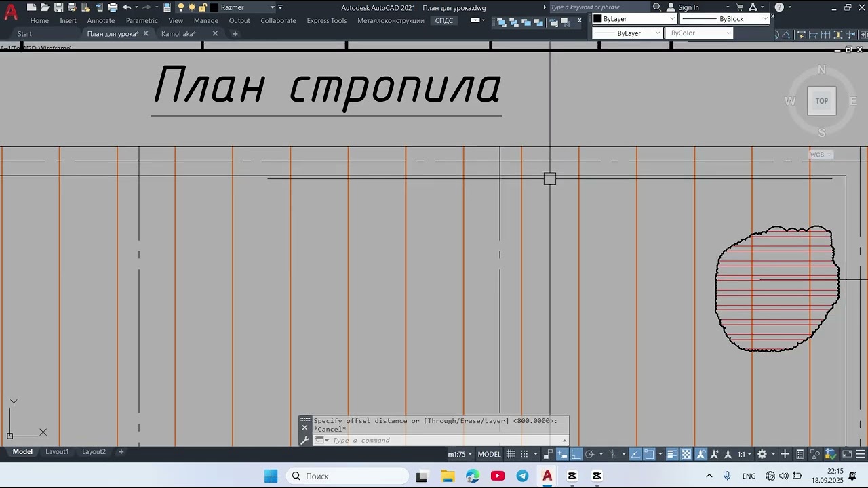Click the black layer color swatch

pos(214,7)
